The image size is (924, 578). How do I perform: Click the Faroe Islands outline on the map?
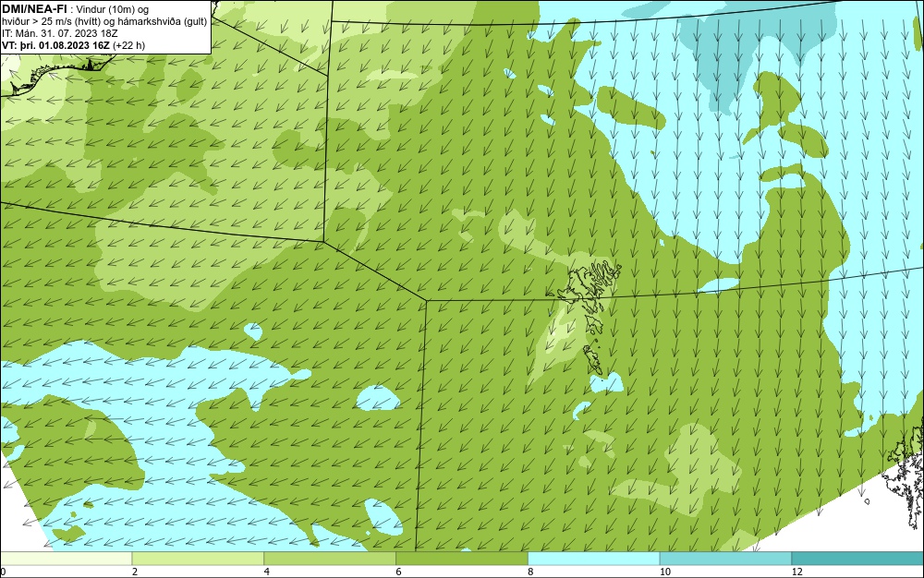point(587,316)
